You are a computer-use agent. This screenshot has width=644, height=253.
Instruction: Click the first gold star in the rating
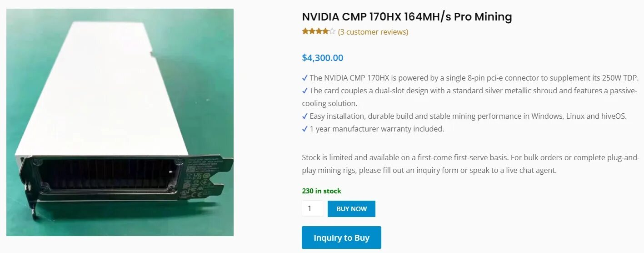tap(305, 32)
